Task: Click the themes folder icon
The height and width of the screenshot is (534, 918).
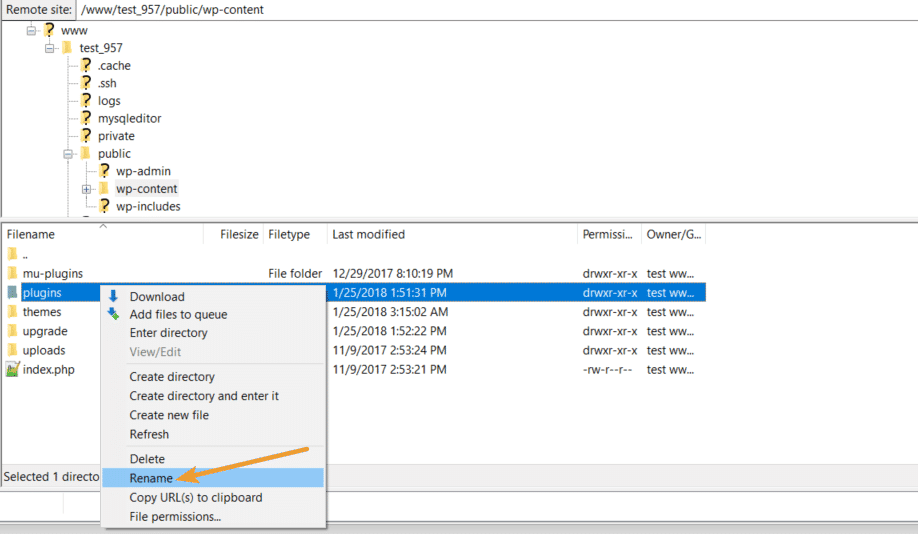Action: 12,312
